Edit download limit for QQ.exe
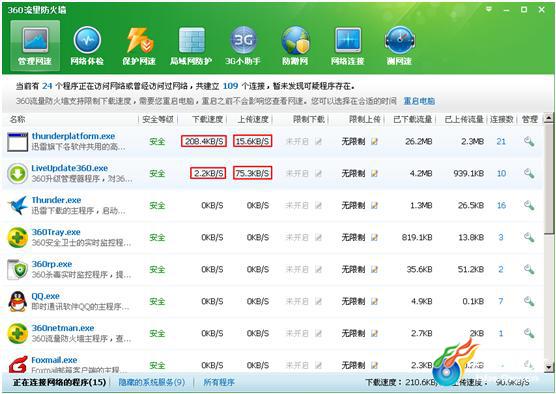The image size is (556, 394). (318, 301)
